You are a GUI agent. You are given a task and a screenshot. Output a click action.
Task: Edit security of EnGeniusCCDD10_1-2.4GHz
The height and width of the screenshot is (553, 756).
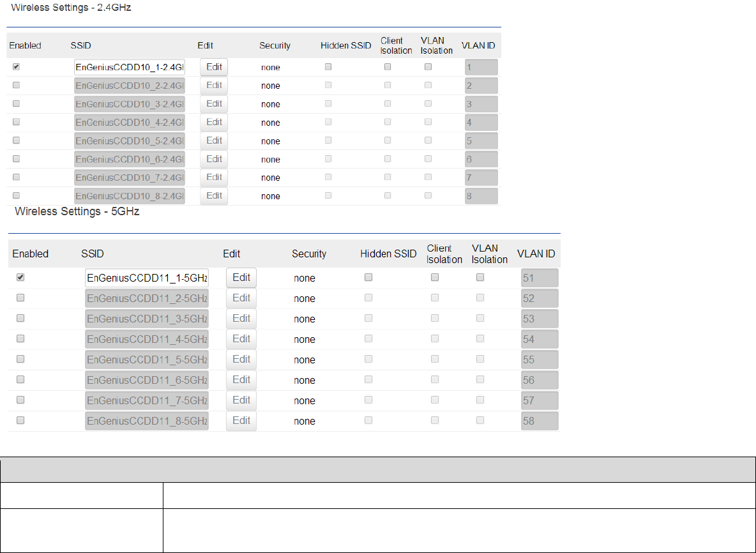pos(214,67)
